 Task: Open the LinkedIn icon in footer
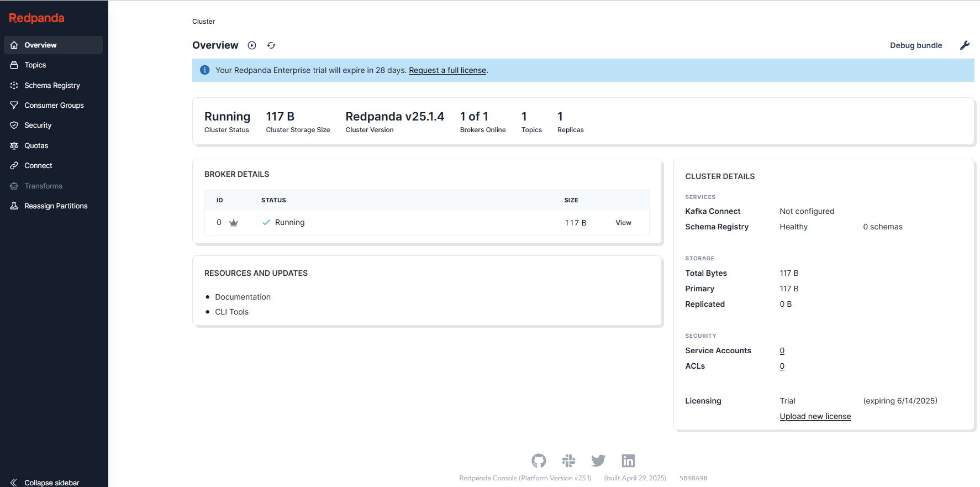(628, 460)
